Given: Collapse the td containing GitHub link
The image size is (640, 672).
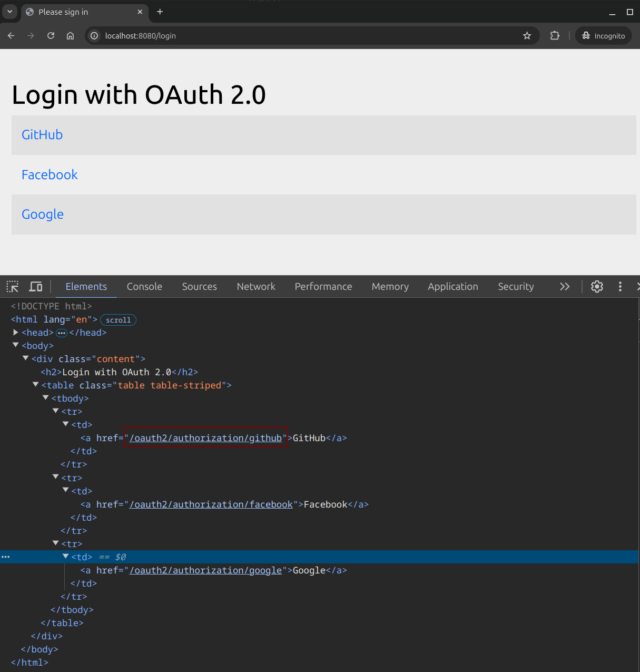Looking at the screenshot, I should coord(66,424).
